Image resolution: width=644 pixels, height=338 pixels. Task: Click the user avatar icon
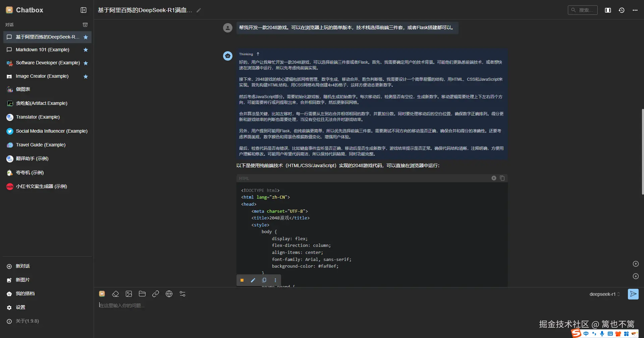point(228,28)
